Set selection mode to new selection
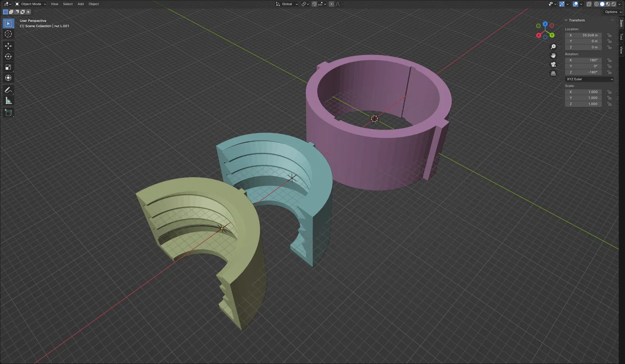The image size is (625, 364). click(x=5, y=12)
